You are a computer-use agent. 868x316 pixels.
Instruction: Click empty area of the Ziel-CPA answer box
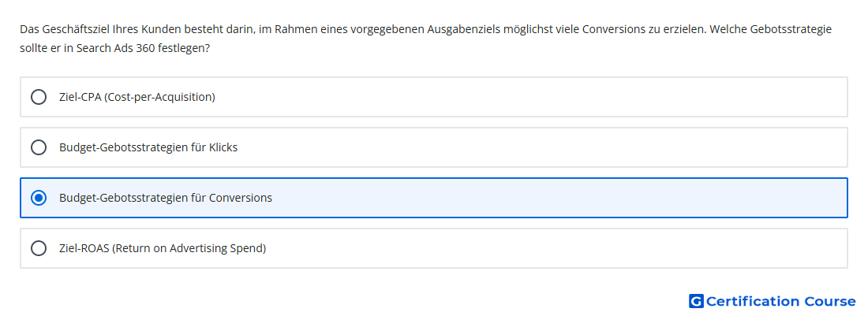tap(531, 97)
